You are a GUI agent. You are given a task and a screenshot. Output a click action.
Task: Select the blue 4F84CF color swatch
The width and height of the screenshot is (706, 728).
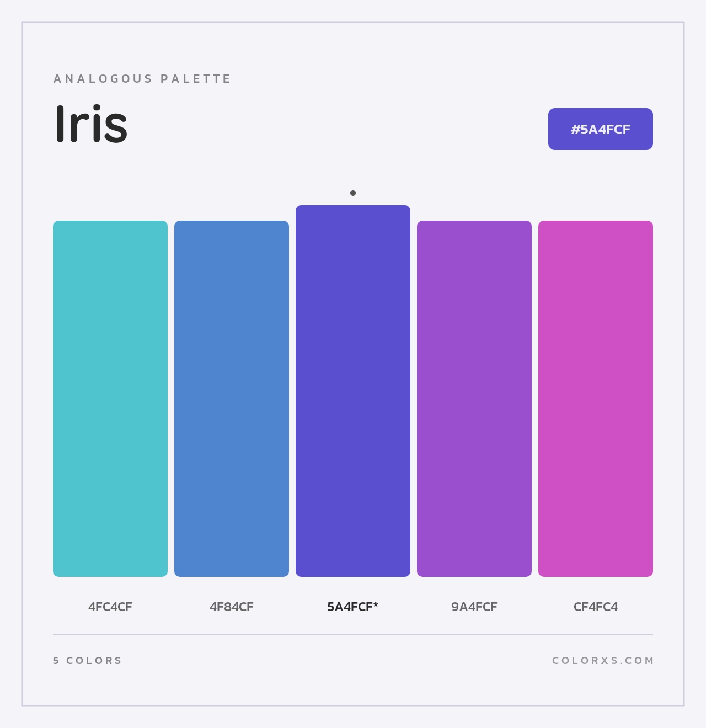click(232, 399)
